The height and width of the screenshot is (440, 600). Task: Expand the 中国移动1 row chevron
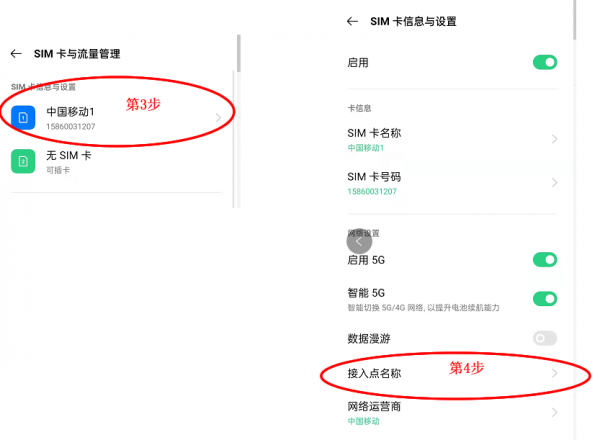pos(218,118)
